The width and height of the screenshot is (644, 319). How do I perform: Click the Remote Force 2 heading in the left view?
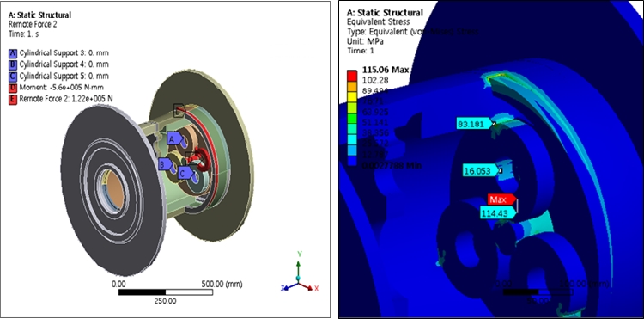point(33,24)
